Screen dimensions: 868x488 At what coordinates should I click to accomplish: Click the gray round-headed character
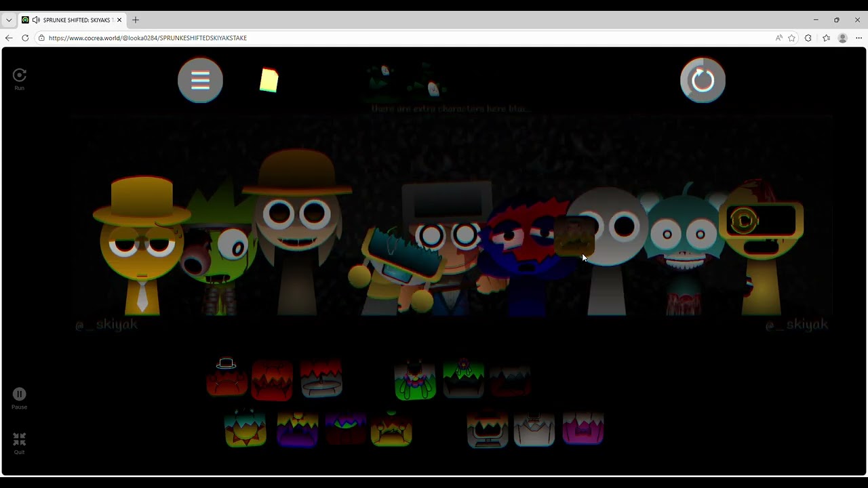606,252
